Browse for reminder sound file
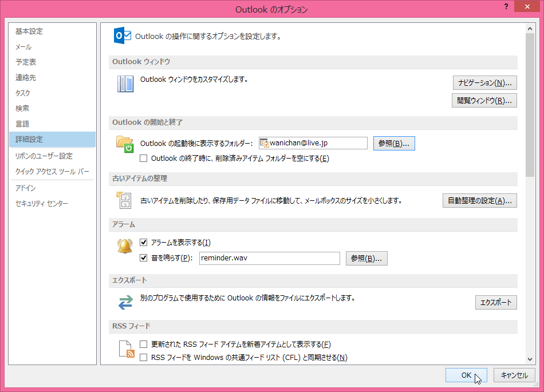This screenshot has height=392, width=544. (x=366, y=258)
